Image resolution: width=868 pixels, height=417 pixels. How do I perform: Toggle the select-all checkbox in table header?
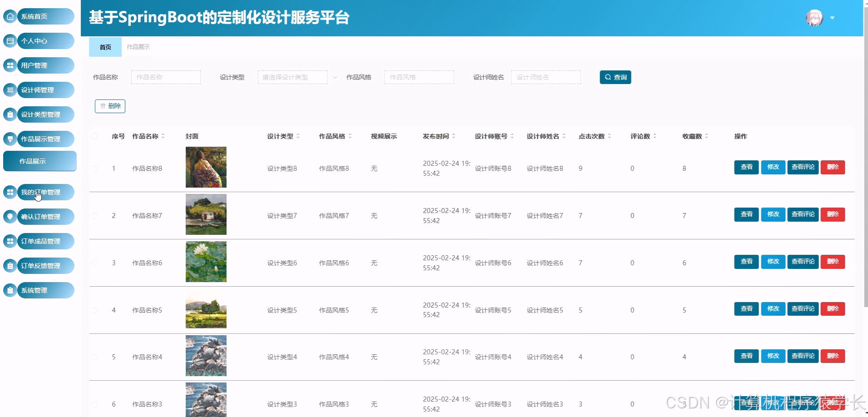click(x=94, y=136)
